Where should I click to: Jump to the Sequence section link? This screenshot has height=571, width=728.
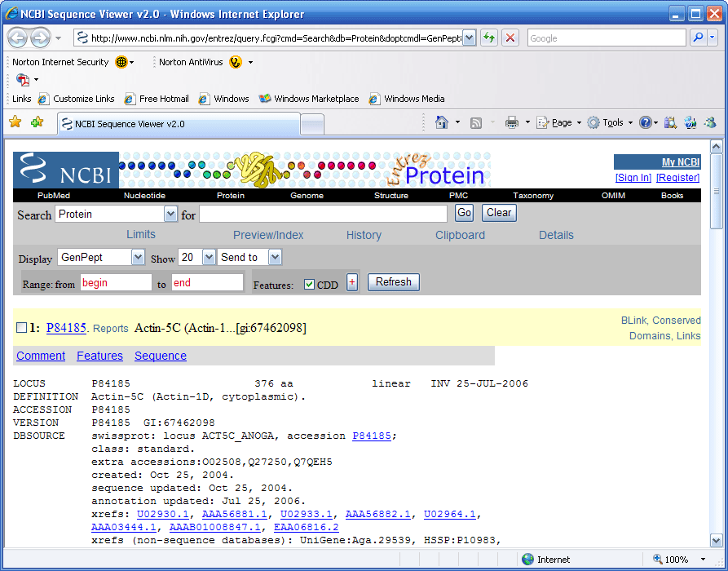(x=161, y=356)
